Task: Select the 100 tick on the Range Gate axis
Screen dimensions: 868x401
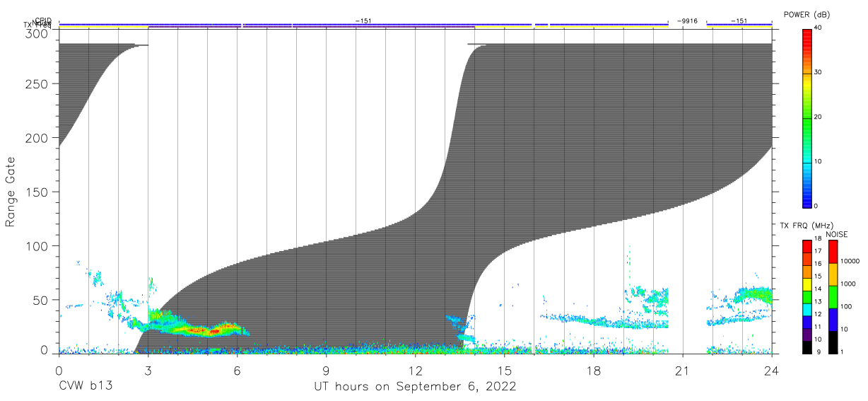Action: (38, 246)
